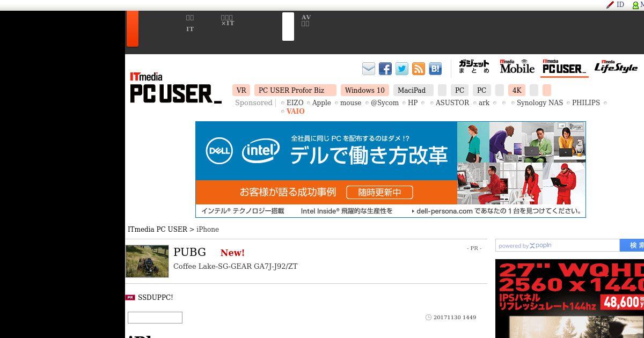The height and width of the screenshot is (338, 644).
Task: Open the ×IT menu item in dark bar
Action: click(228, 20)
